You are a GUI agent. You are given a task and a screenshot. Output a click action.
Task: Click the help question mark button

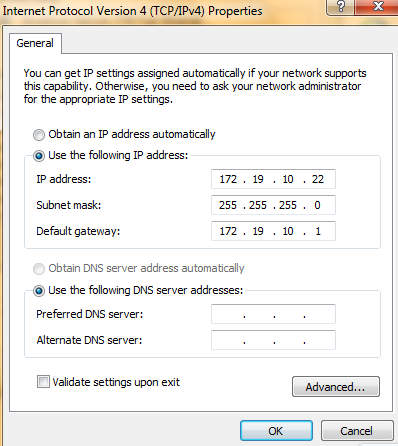coord(340,7)
